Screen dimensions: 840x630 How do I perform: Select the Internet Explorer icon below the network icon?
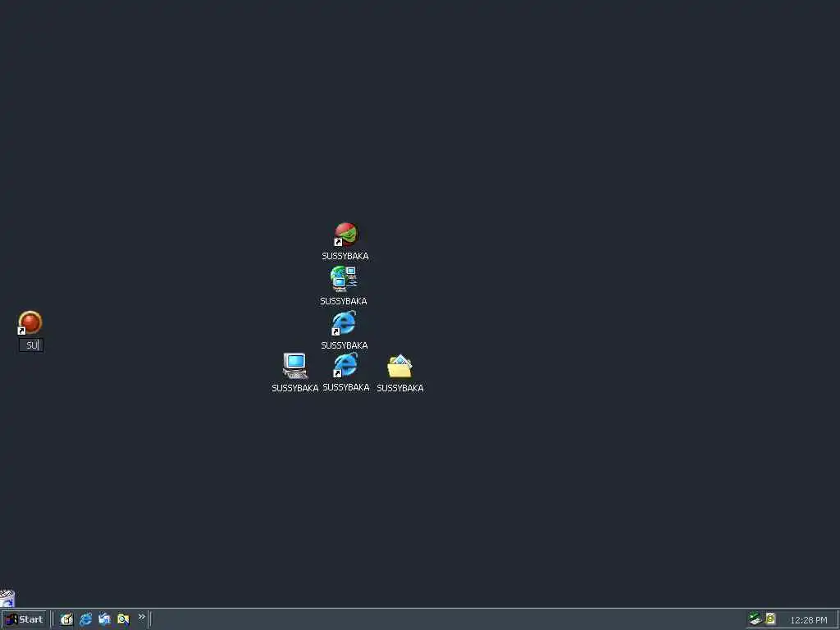click(x=344, y=323)
